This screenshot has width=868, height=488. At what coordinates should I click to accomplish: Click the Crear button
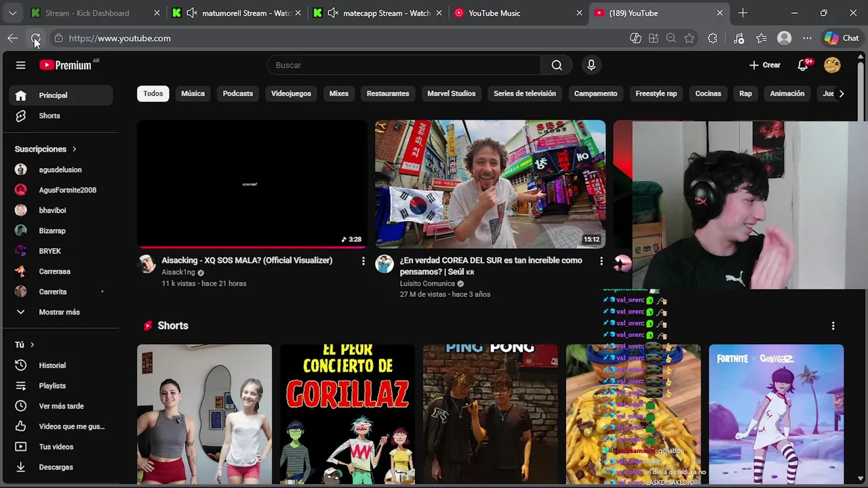coord(765,65)
